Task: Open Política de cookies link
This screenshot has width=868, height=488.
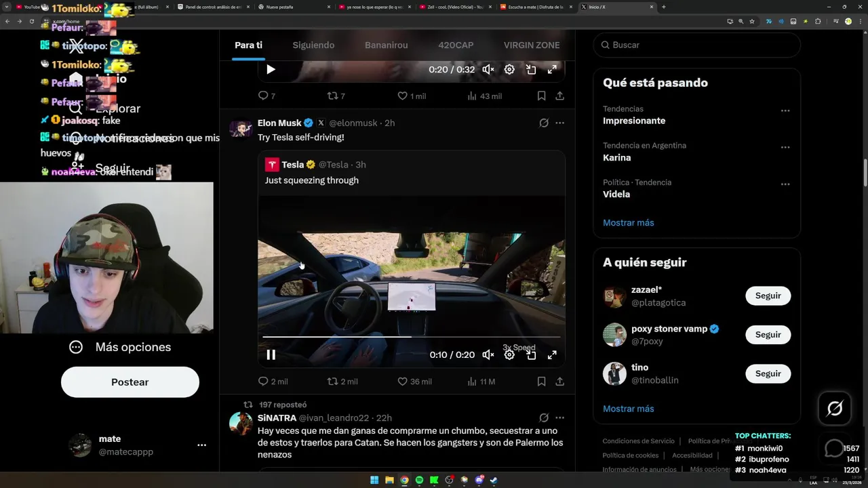Action: (x=630, y=455)
